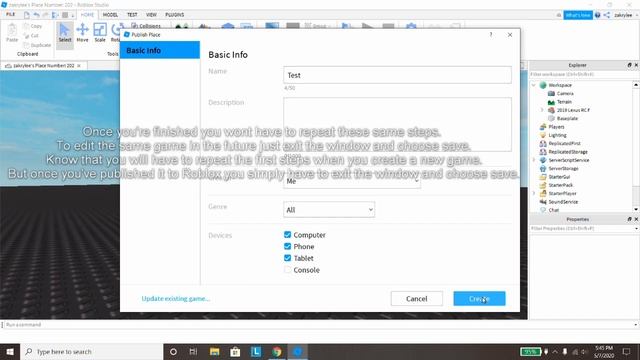The width and height of the screenshot is (640, 360).
Task: Open the Genre dropdown set to All
Action: point(329,209)
